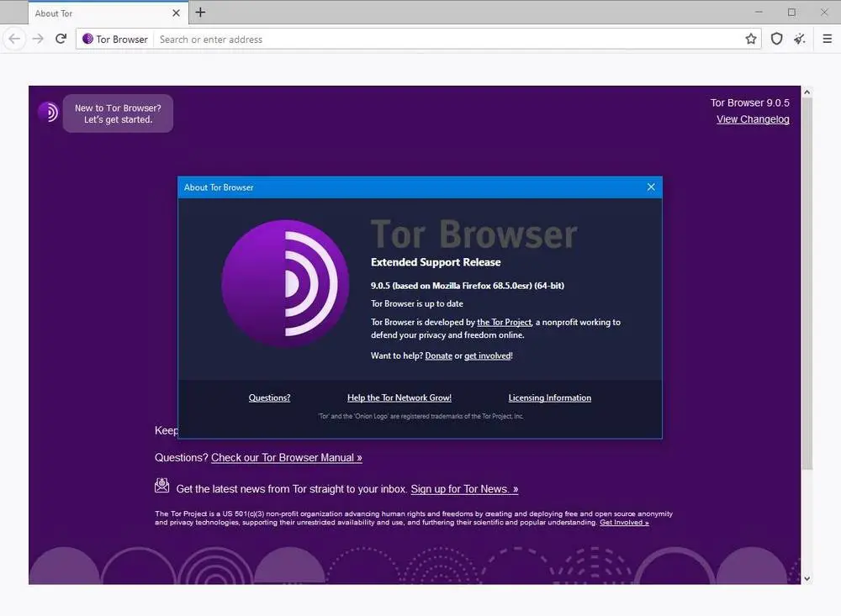Image resolution: width=841 pixels, height=616 pixels.
Task: Click the large Tor onion logo in dialog
Action: pyautogui.click(x=285, y=283)
